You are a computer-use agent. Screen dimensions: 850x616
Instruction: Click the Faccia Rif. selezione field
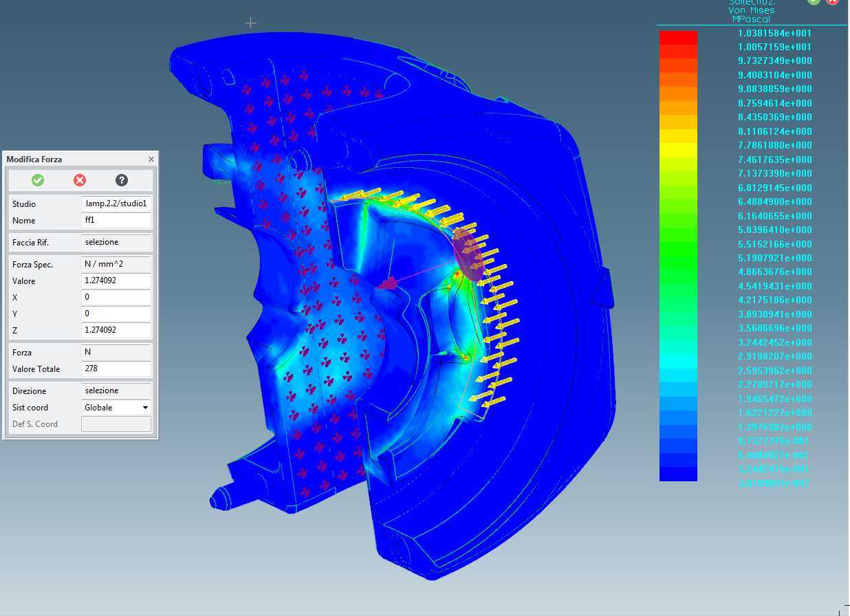[116, 242]
